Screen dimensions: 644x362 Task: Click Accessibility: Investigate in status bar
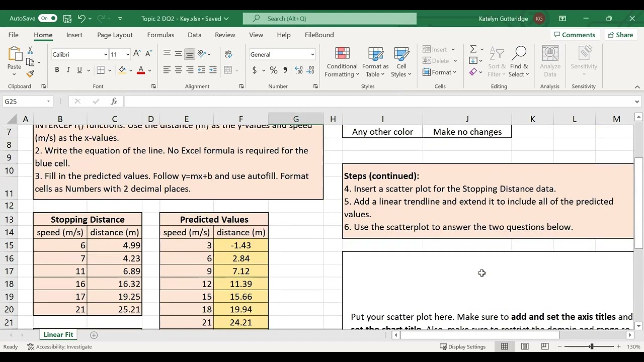pos(59,346)
